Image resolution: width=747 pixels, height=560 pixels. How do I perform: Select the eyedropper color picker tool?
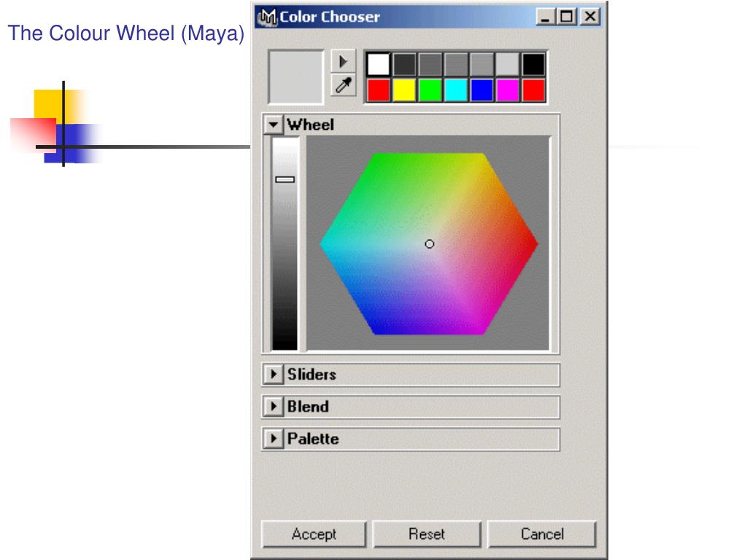point(343,85)
